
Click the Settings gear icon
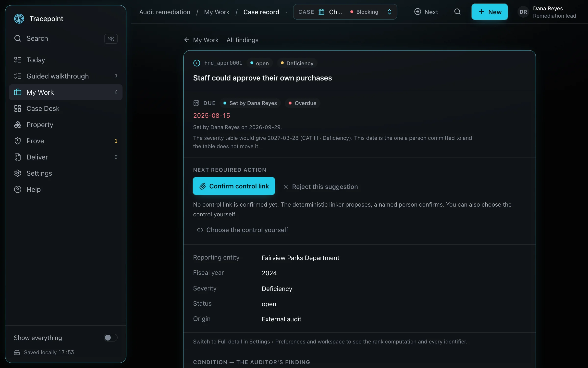[18, 173]
